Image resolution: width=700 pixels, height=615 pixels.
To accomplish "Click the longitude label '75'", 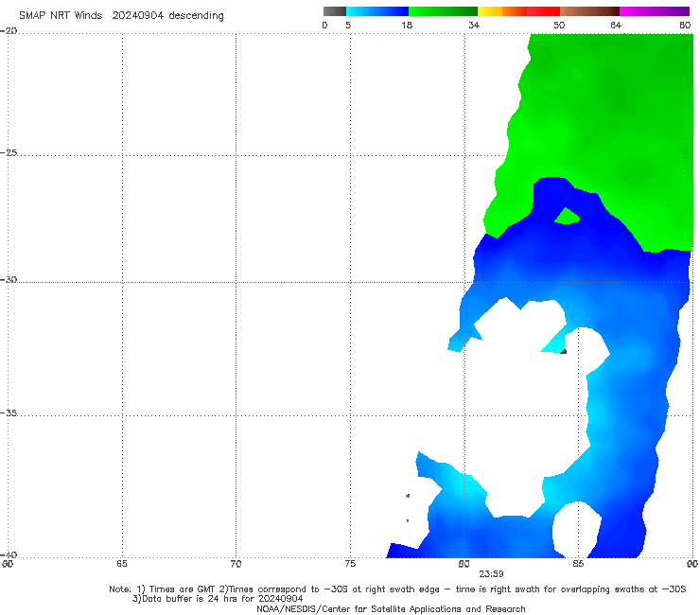I will click(350, 564).
